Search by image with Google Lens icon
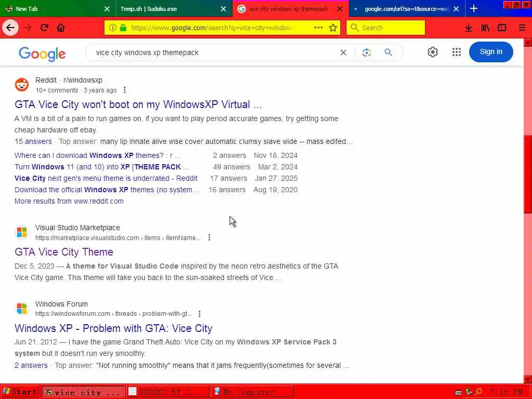Screen dimensions: 532x399 tap(366, 52)
